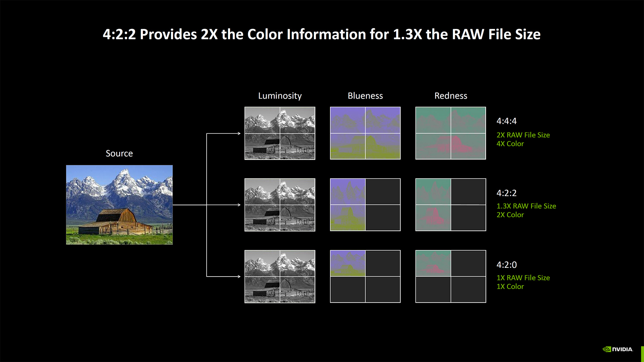Select the '1X RAW File Size' text

coord(523,278)
